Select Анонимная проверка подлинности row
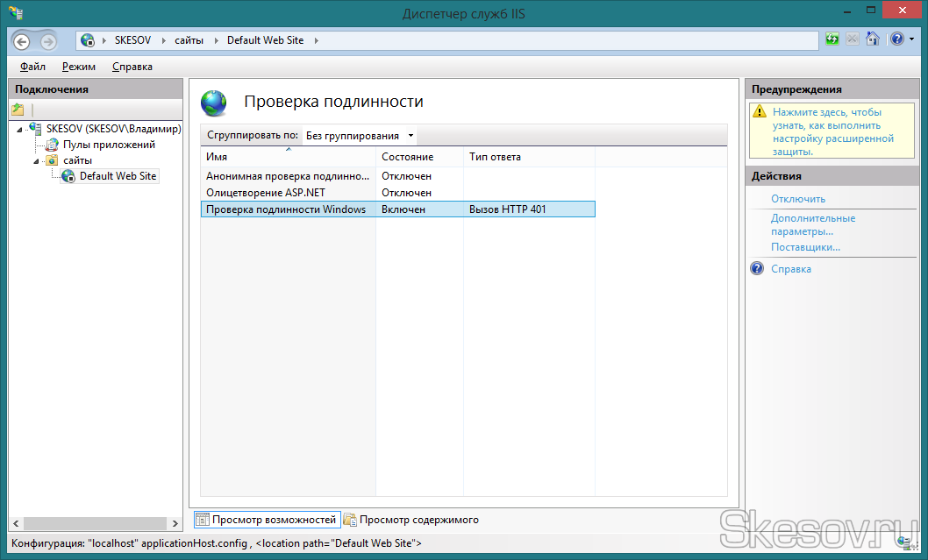Screen dimensions: 928x560 (287, 176)
